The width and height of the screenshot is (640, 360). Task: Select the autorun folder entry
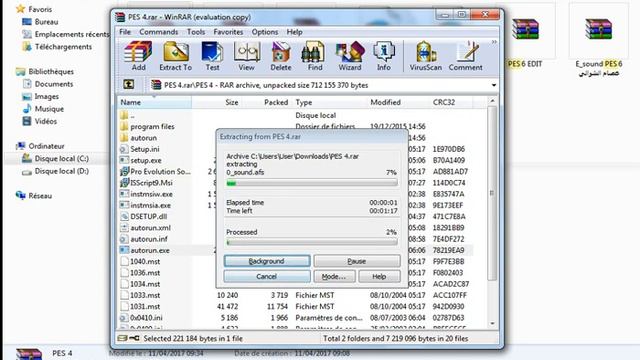pos(143,138)
